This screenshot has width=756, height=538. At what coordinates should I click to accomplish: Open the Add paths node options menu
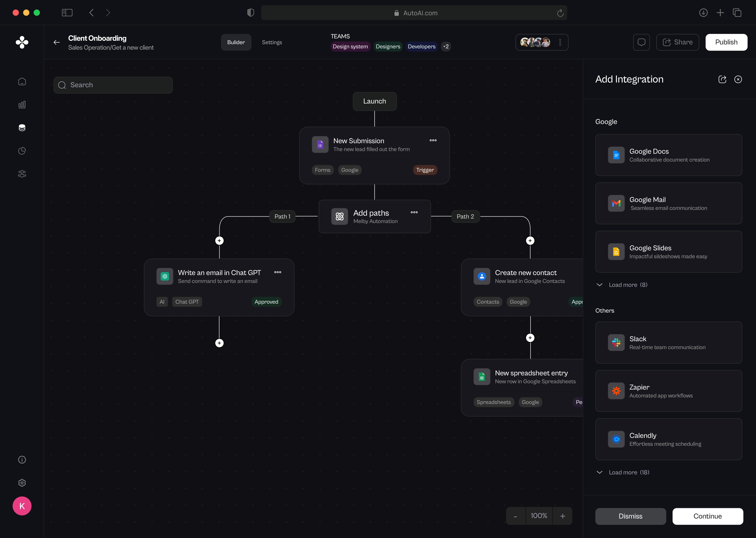click(414, 212)
